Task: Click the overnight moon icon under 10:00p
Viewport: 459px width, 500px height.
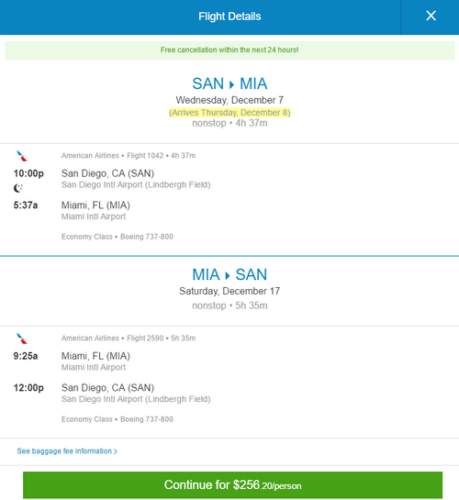Action: point(18,188)
